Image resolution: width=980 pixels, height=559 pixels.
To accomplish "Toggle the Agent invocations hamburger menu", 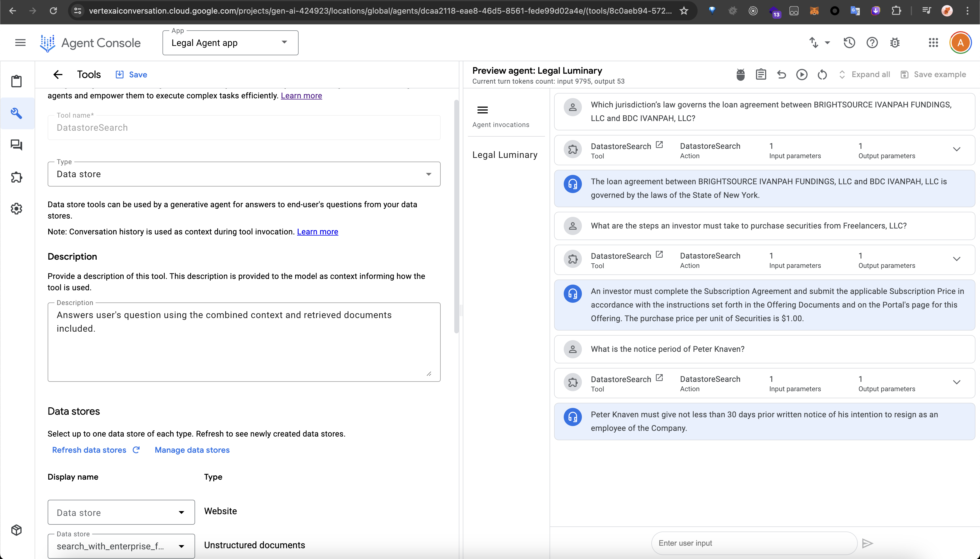I will [482, 110].
